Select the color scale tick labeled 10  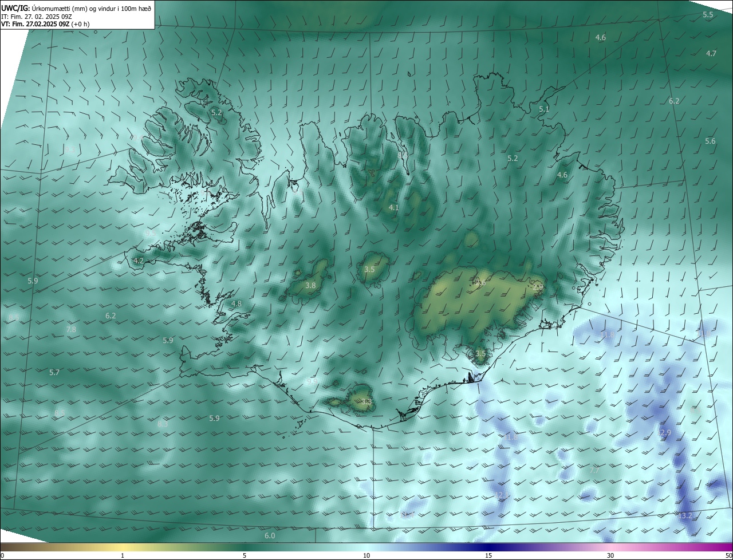[x=366, y=555]
